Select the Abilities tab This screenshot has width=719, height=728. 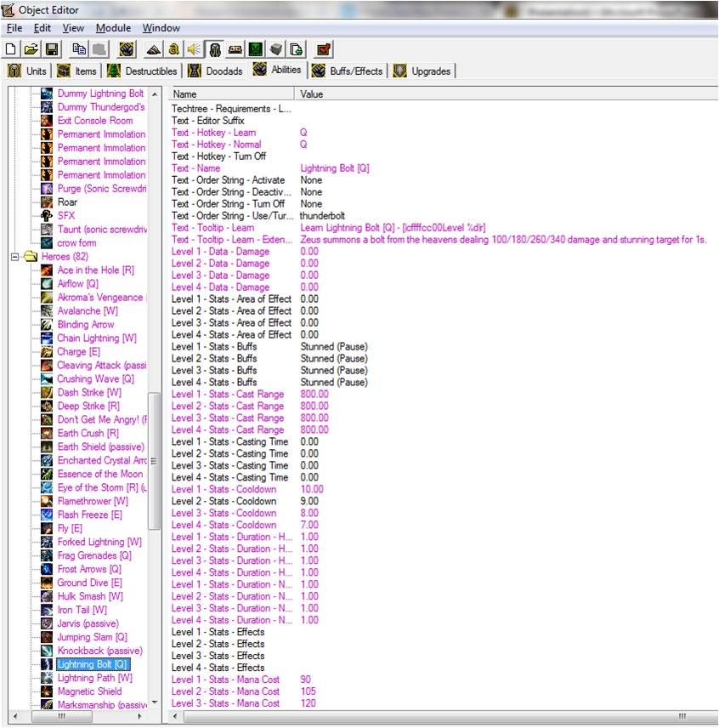[x=277, y=69]
